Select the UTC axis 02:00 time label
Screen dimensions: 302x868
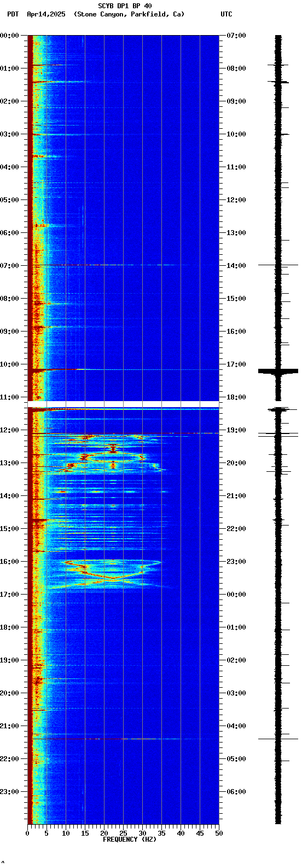pyautogui.click(x=236, y=660)
